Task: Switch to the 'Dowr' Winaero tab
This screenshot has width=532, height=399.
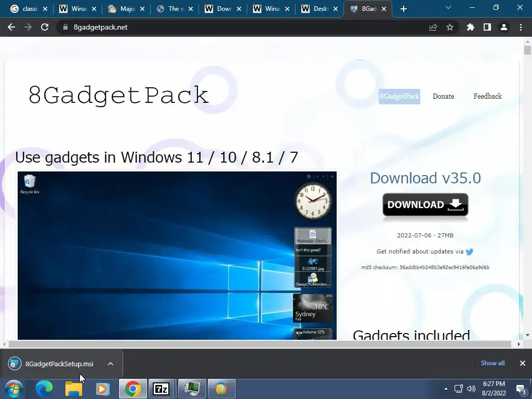Action: click(222, 9)
